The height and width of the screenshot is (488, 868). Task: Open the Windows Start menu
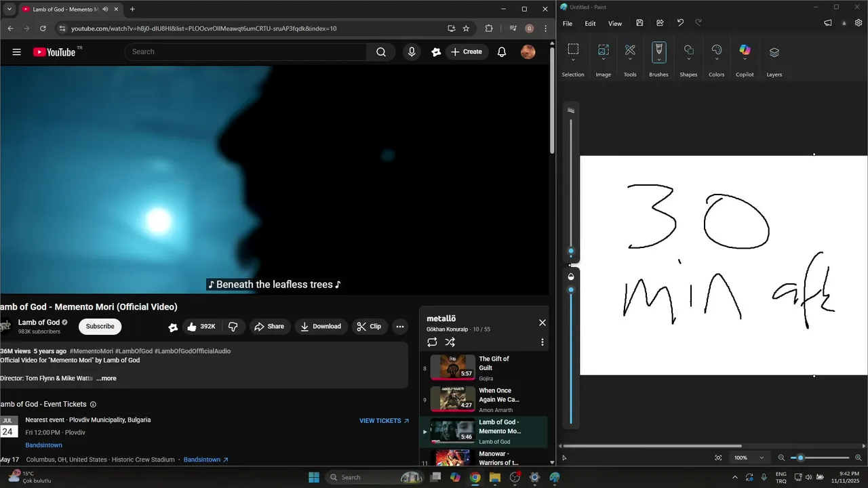click(x=314, y=477)
